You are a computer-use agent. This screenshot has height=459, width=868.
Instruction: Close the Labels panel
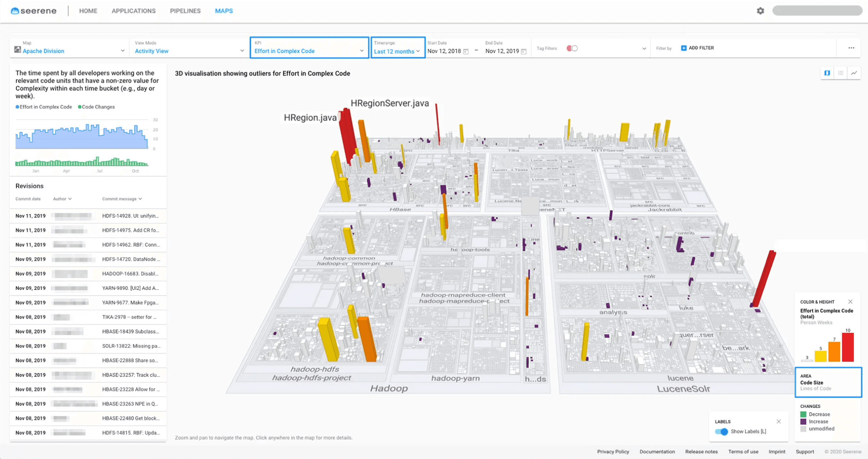778,421
